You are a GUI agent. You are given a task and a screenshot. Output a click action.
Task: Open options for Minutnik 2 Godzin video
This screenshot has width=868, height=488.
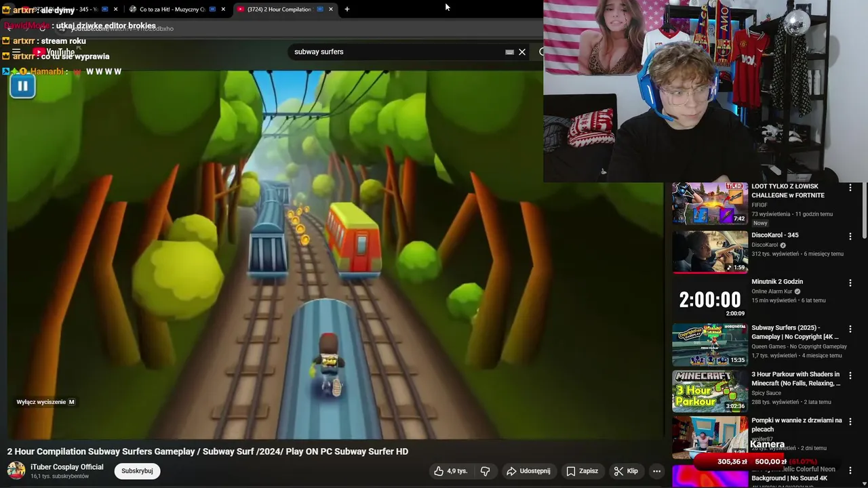coord(850,283)
